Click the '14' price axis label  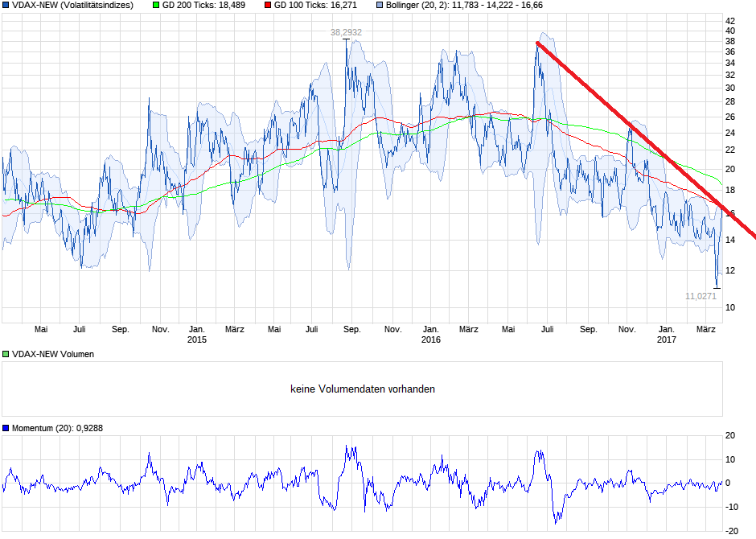(x=730, y=240)
